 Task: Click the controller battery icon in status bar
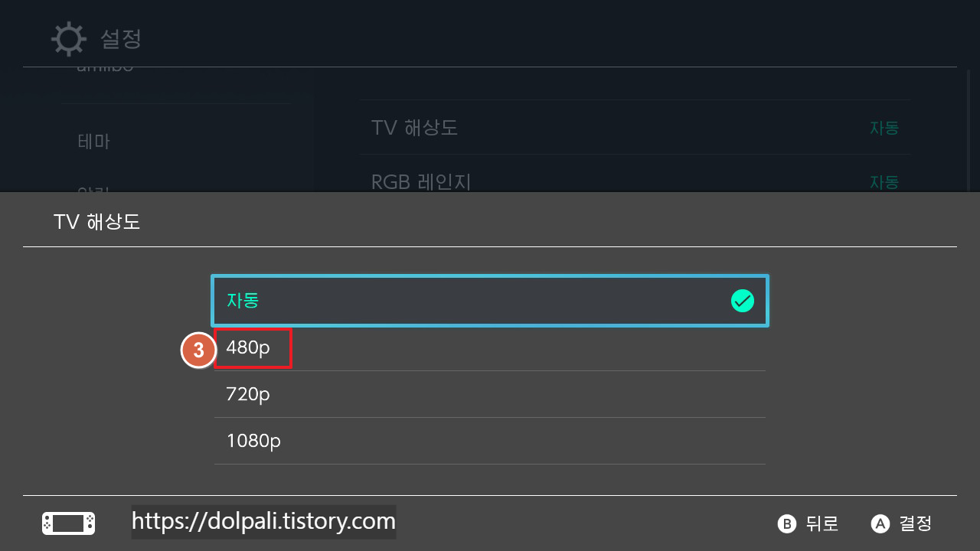coord(67,523)
